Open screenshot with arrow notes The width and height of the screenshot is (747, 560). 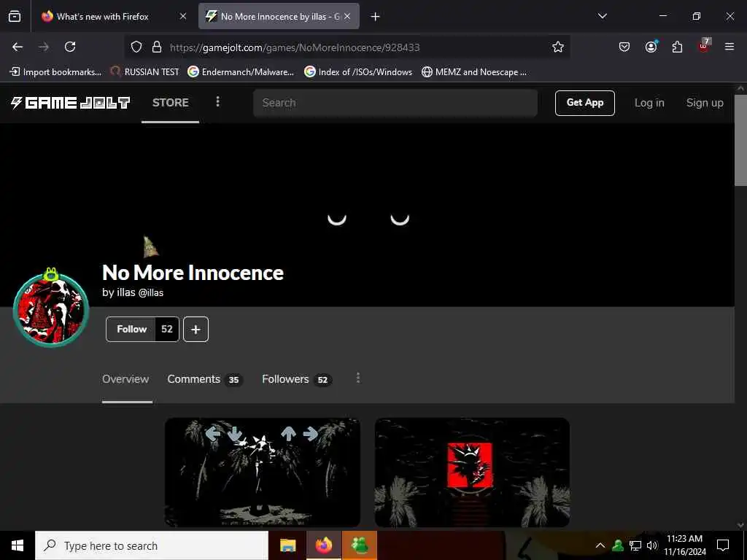click(263, 472)
